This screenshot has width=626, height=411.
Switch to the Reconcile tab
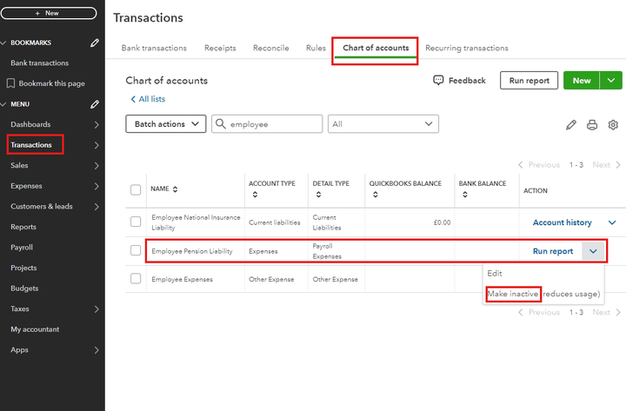[x=271, y=48]
